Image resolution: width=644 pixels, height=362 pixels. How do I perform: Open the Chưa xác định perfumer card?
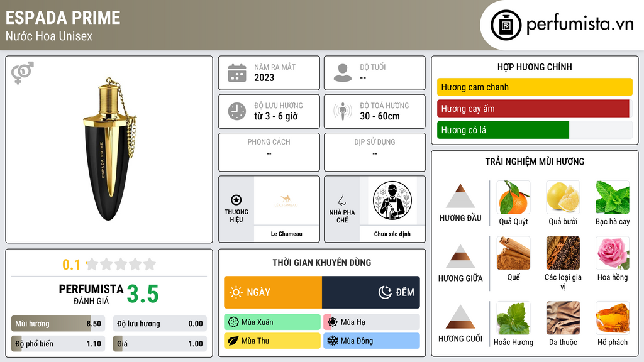(x=392, y=209)
